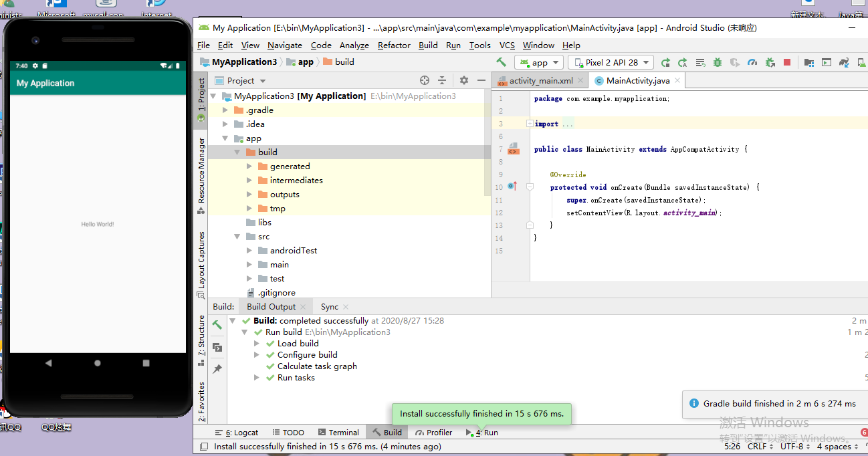The height and width of the screenshot is (456, 868).
Task: Click related XML file gutter icon line 7
Action: point(514,148)
